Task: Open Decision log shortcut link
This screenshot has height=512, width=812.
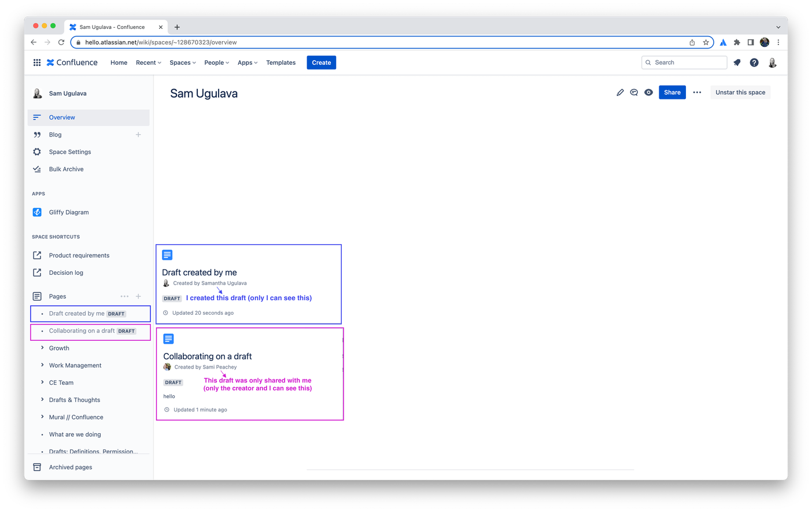Action: click(66, 272)
